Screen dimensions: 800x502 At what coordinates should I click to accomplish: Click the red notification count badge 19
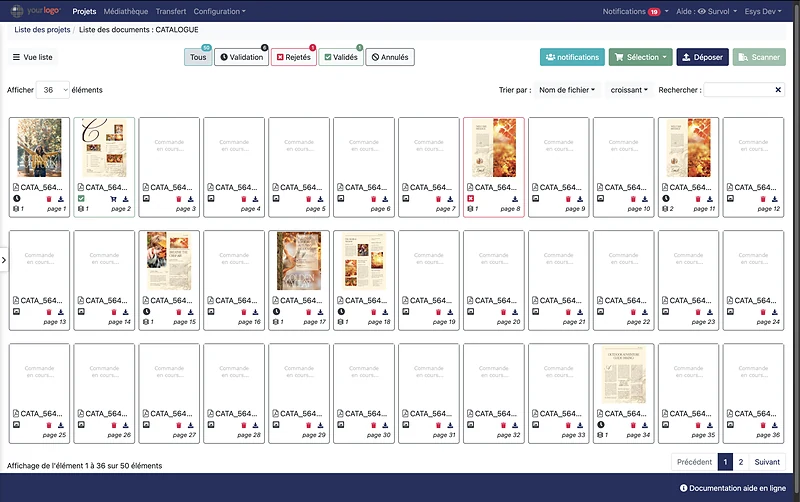coord(654,12)
